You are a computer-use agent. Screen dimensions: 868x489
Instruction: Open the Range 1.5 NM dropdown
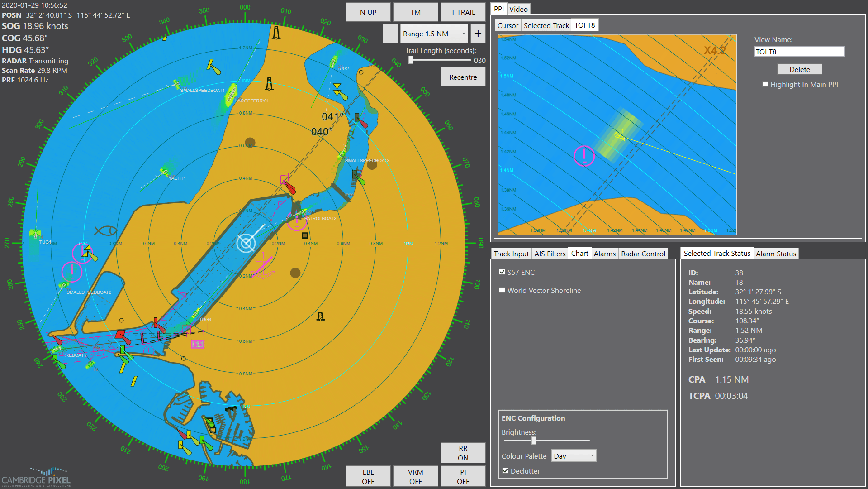coord(433,34)
